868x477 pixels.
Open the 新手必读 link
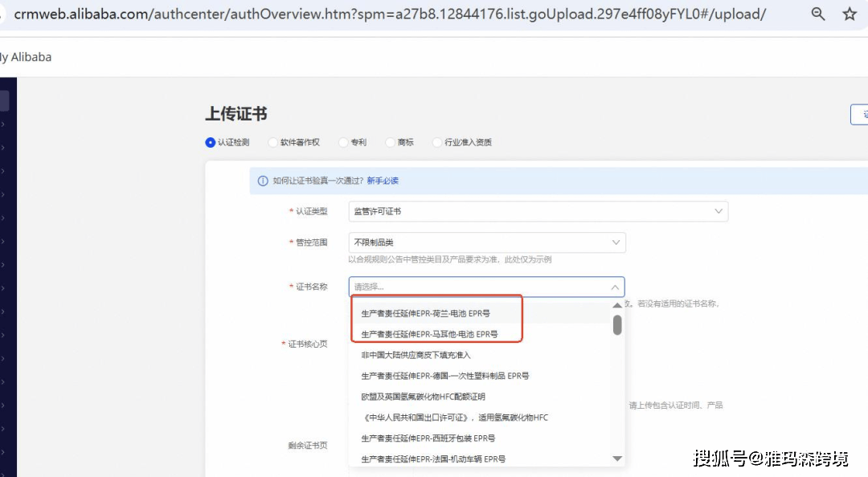(x=383, y=181)
